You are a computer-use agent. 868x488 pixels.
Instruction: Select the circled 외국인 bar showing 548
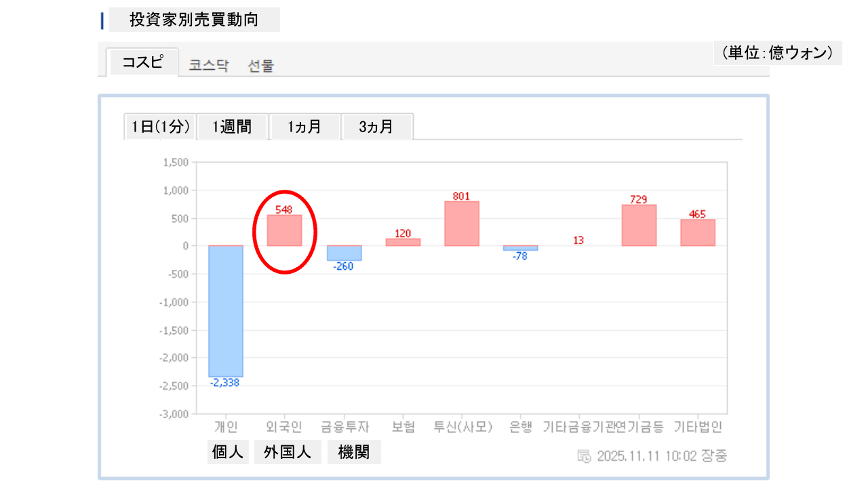pos(284,230)
